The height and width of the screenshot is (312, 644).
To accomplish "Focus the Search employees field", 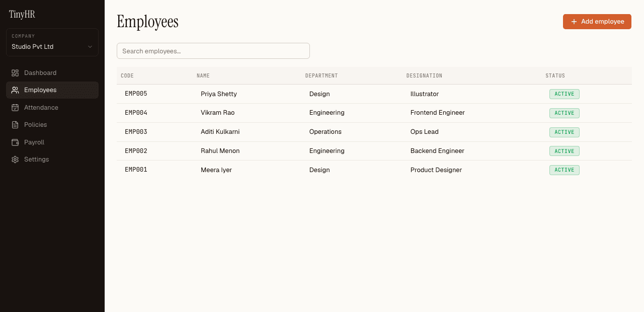I will point(213,51).
